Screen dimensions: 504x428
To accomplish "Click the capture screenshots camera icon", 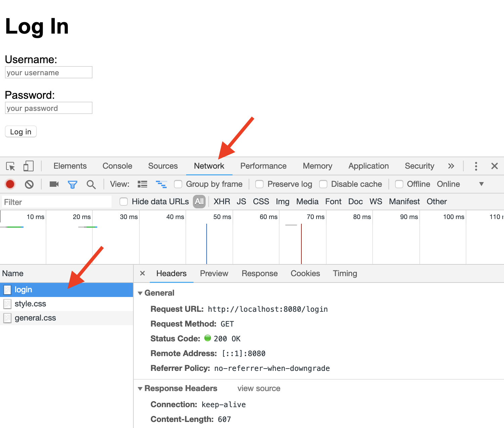I will pyautogui.click(x=54, y=184).
